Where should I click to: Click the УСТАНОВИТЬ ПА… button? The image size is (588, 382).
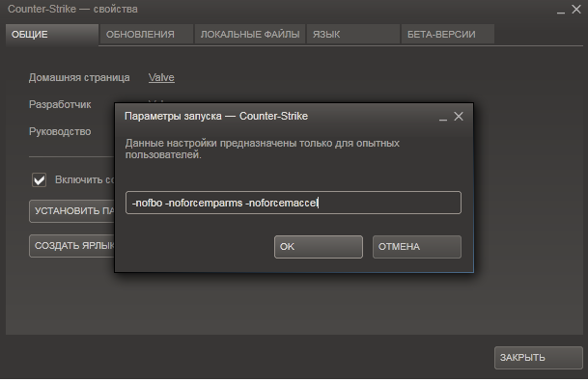(x=72, y=211)
